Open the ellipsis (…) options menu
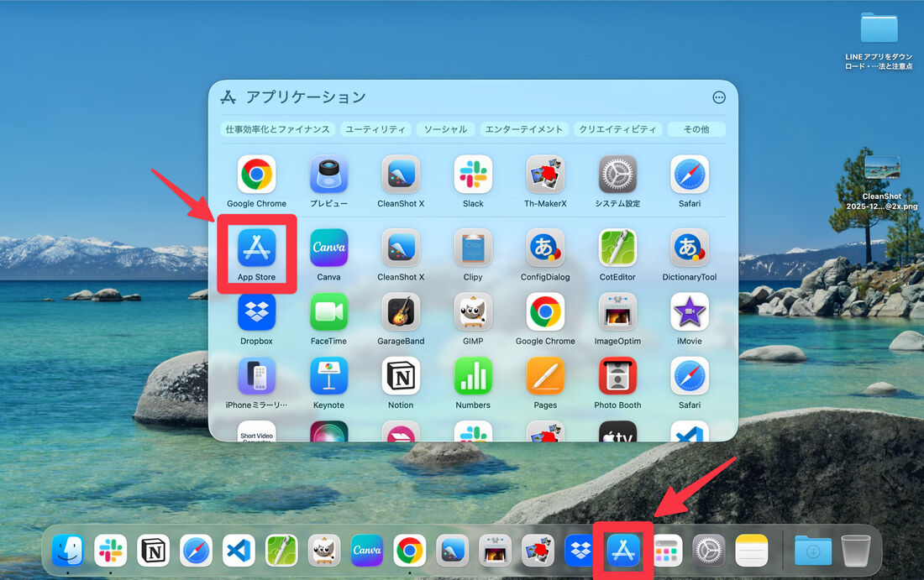Screen dimensions: 924x580 (719, 97)
